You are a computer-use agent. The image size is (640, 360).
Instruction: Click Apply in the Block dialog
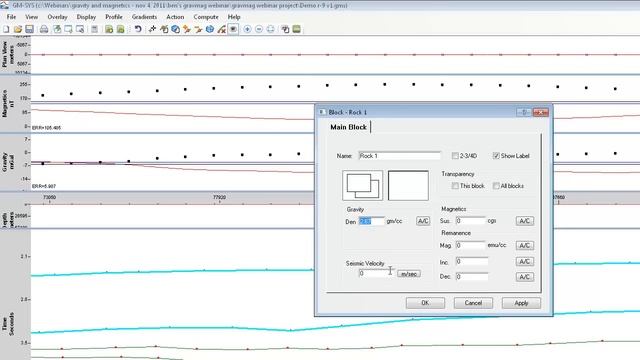[521, 303]
